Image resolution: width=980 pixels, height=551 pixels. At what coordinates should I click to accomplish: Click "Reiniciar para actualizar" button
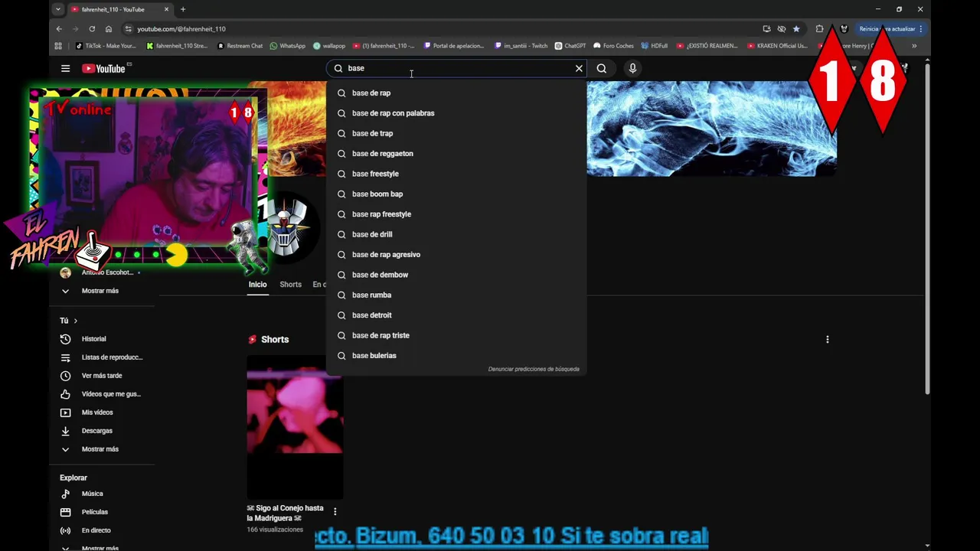(890, 29)
